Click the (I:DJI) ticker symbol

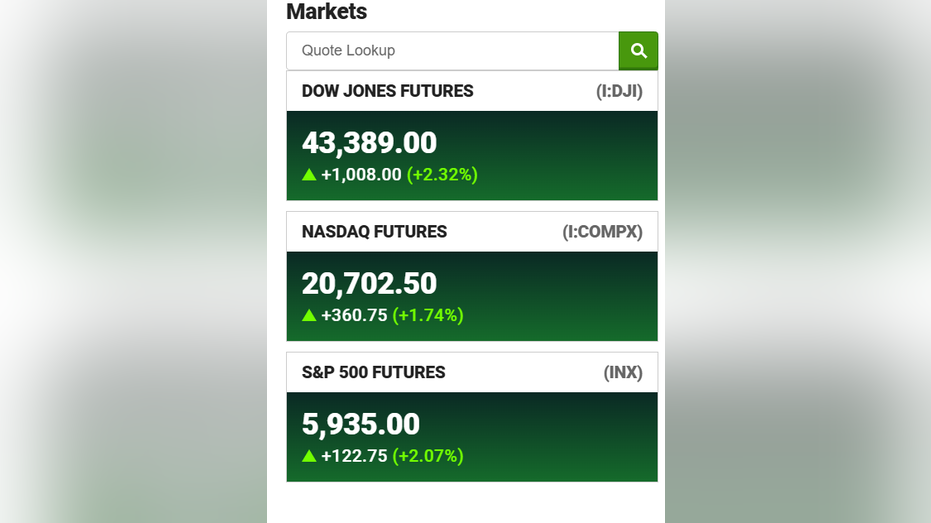619,91
